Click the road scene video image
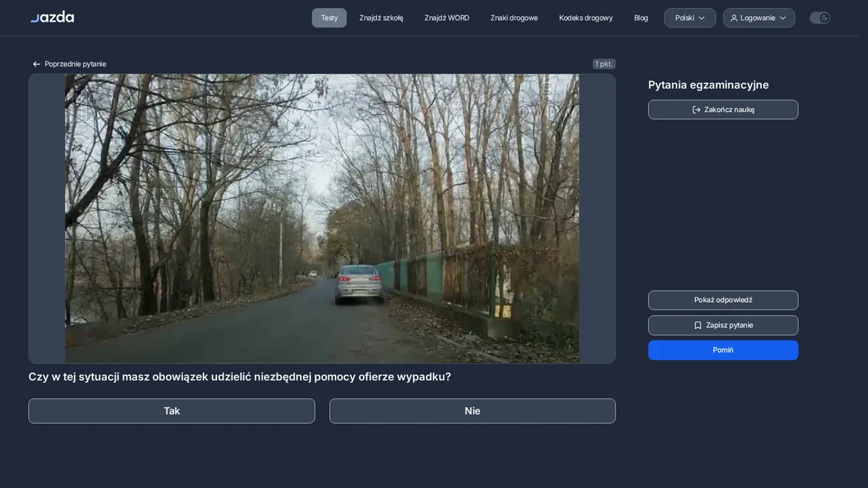Viewport: 868px width, 488px height. [322, 218]
